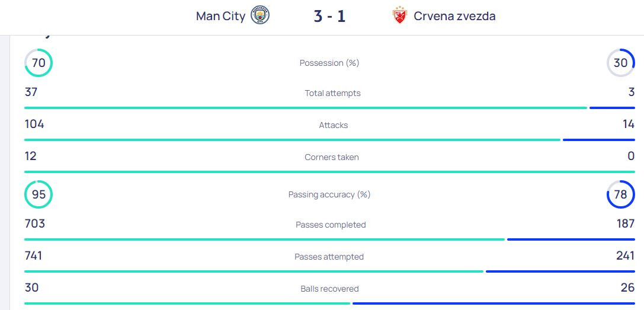Click the Corners taken label
644x310 pixels.
tap(331, 157)
